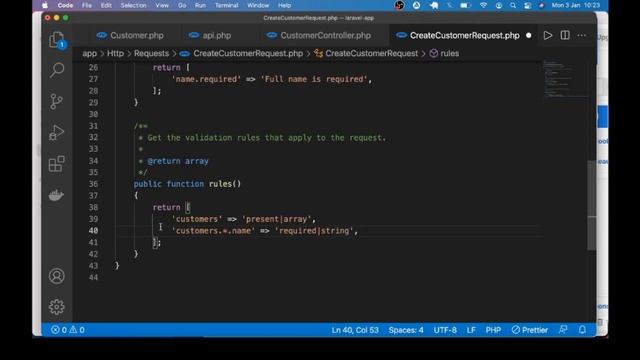Switch to CustomerController.php tab

319,36
